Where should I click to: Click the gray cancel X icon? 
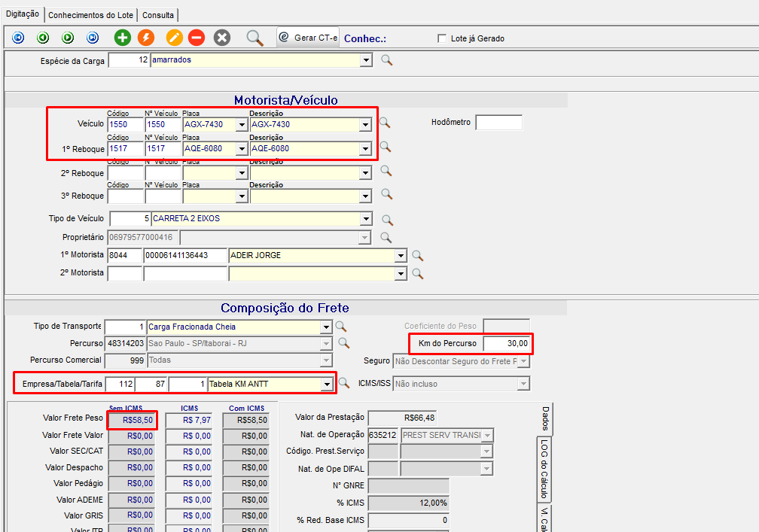(x=222, y=38)
